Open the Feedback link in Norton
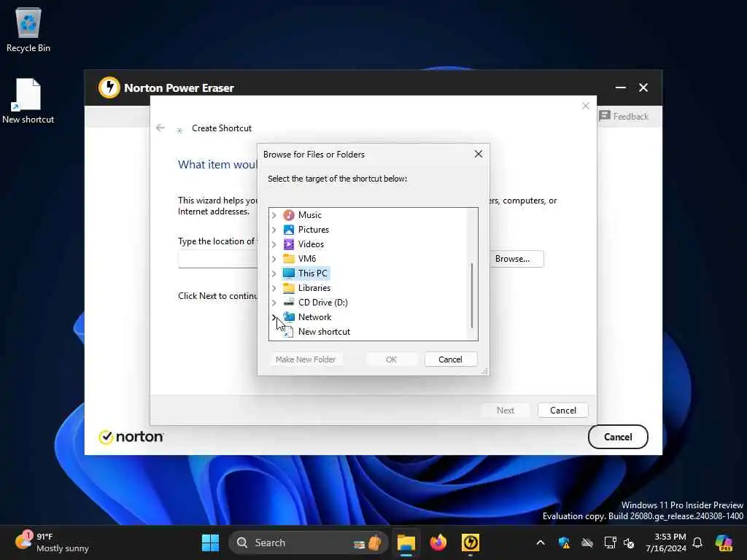The image size is (747, 560). pos(624,116)
